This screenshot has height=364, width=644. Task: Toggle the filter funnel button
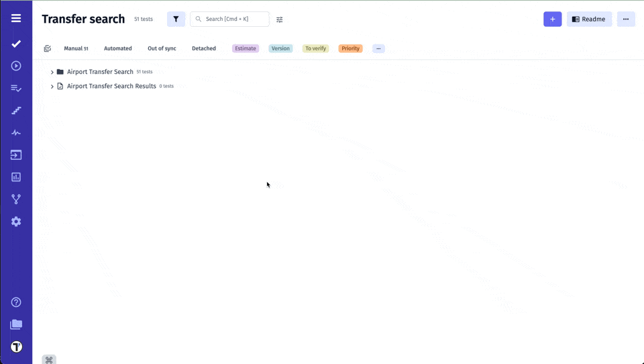(176, 19)
